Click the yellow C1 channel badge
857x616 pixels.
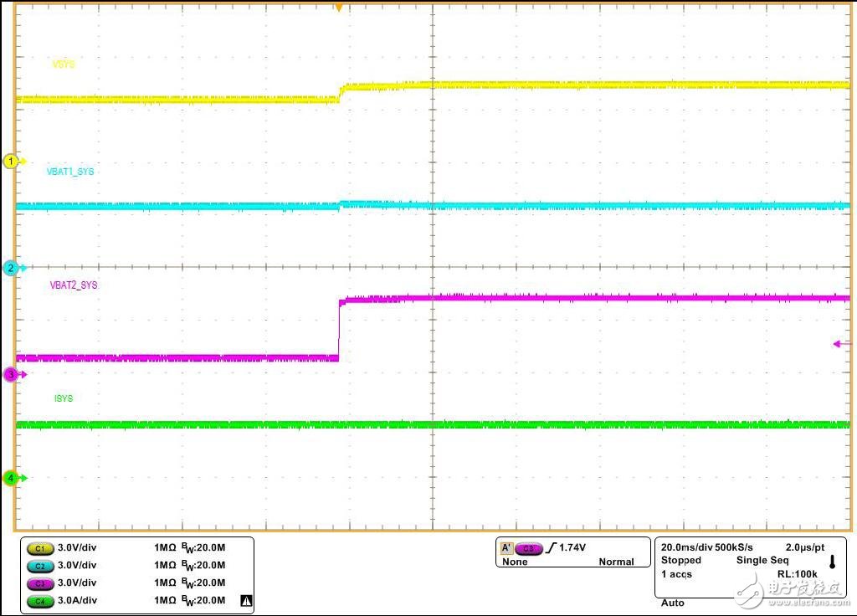(38, 548)
